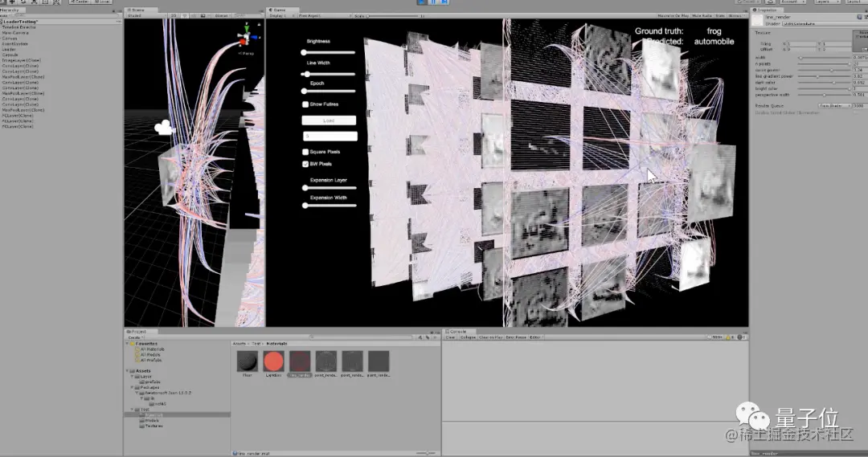The image size is (868, 457).
Task: Click the width slider in Inspector
Action: [x=825, y=58]
